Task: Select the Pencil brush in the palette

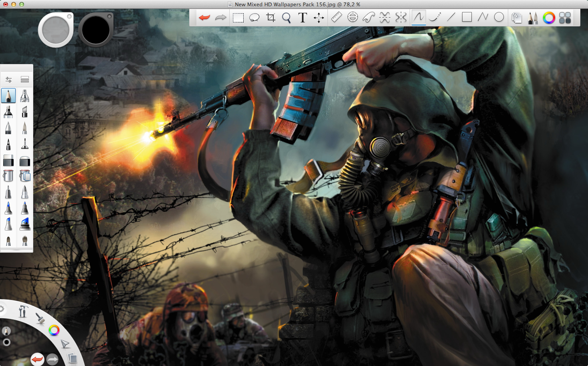Action: (8, 96)
